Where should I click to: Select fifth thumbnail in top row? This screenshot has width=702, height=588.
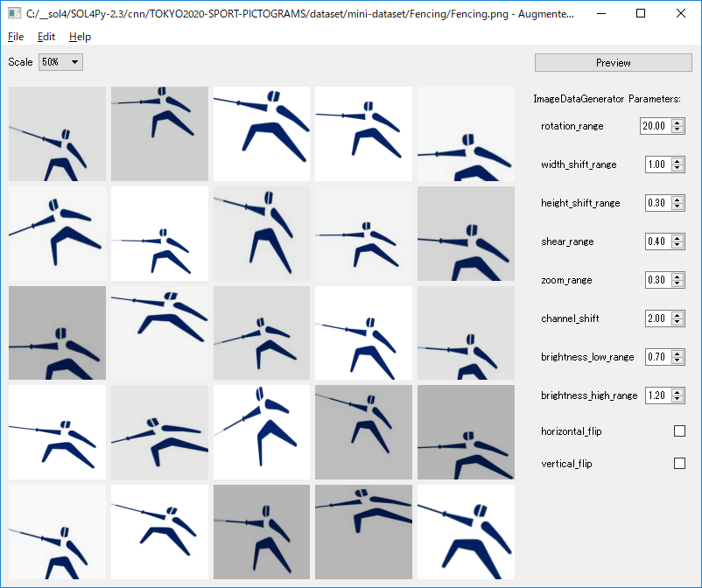tap(466, 134)
